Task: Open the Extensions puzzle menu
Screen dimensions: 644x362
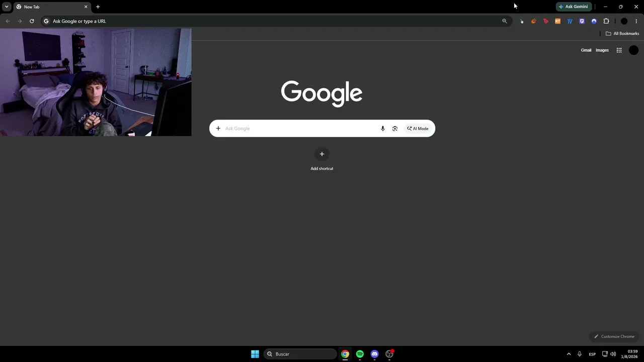Action: [x=606, y=21]
